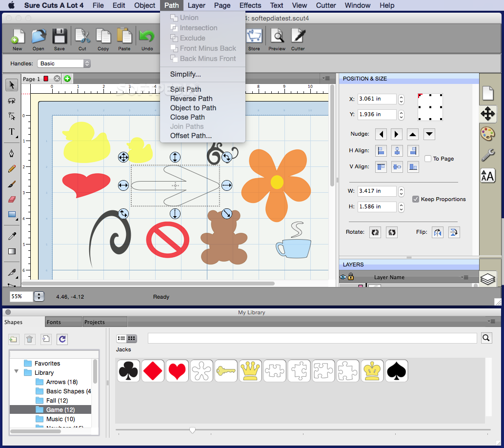Switch library to list view

[x=121, y=338]
